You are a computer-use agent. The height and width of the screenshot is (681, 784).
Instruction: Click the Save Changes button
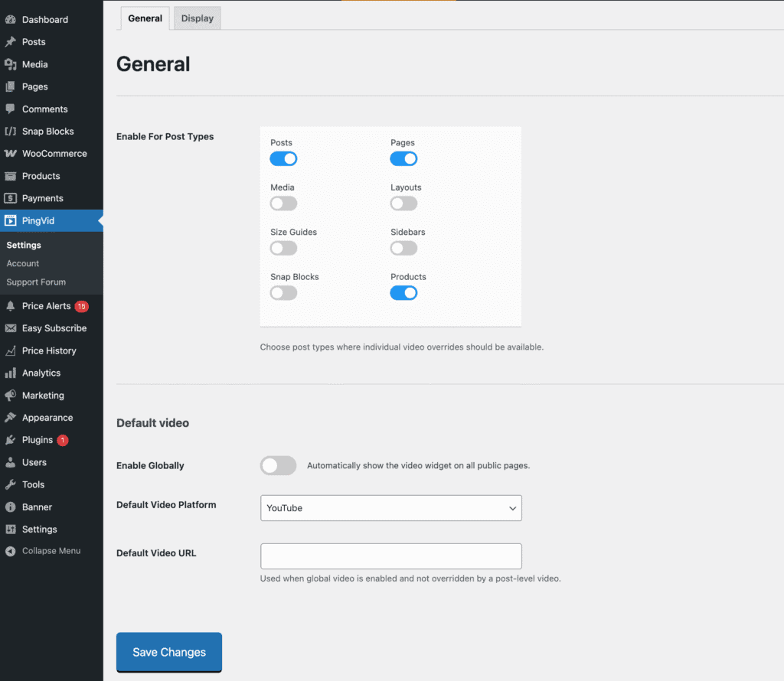[x=168, y=652]
